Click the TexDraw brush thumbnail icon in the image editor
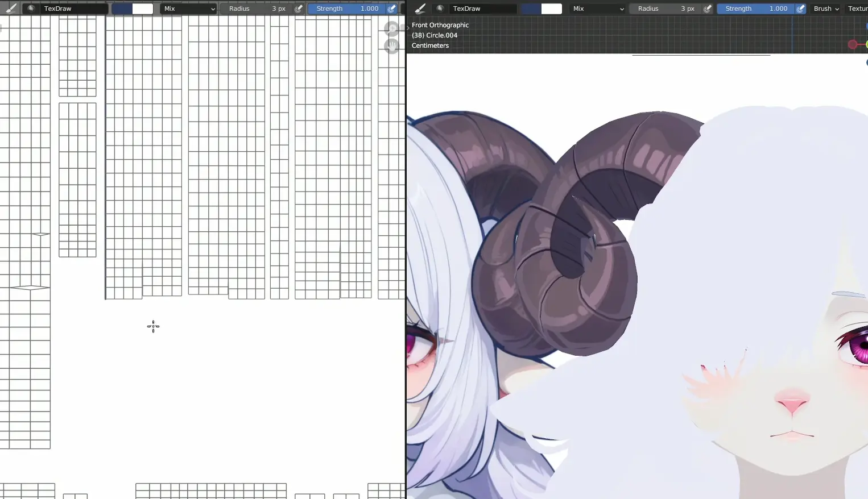Screen dimensions: 868x499 [31, 9]
